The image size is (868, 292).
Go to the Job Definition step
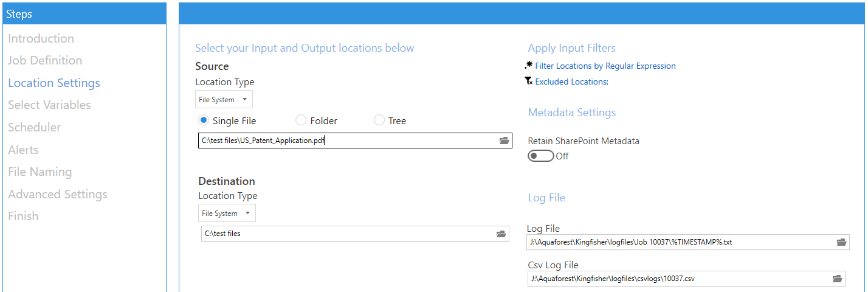[45, 60]
